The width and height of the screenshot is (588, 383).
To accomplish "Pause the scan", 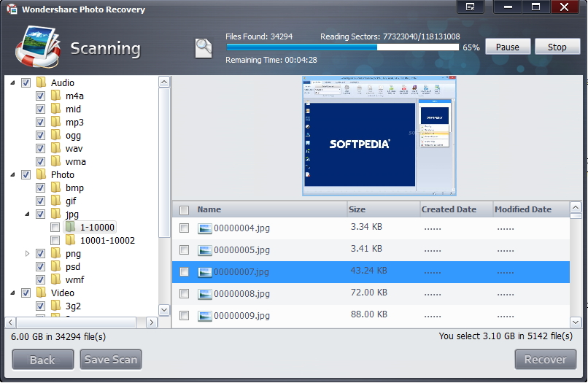I will point(508,47).
